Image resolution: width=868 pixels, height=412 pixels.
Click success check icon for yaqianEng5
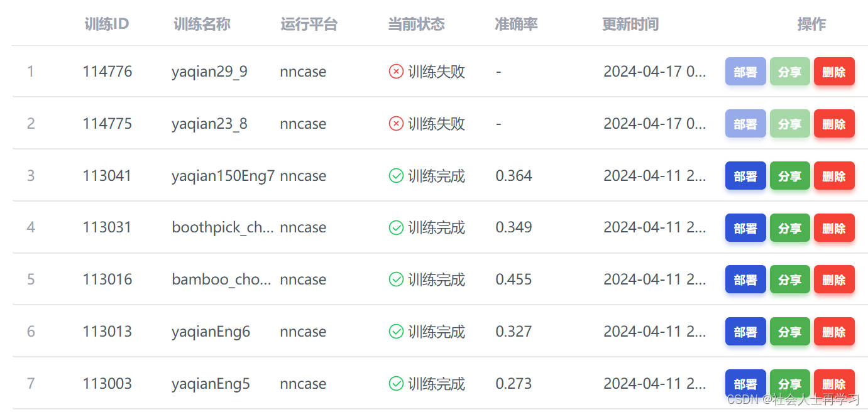(396, 383)
